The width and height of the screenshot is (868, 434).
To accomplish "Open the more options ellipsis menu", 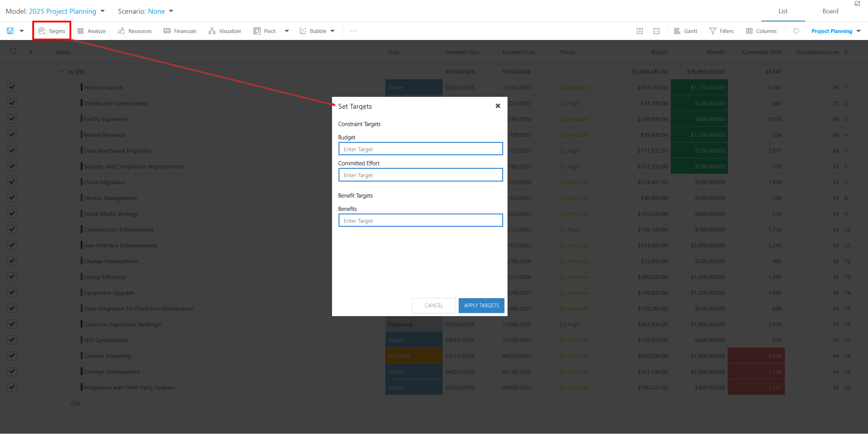I will click(353, 31).
